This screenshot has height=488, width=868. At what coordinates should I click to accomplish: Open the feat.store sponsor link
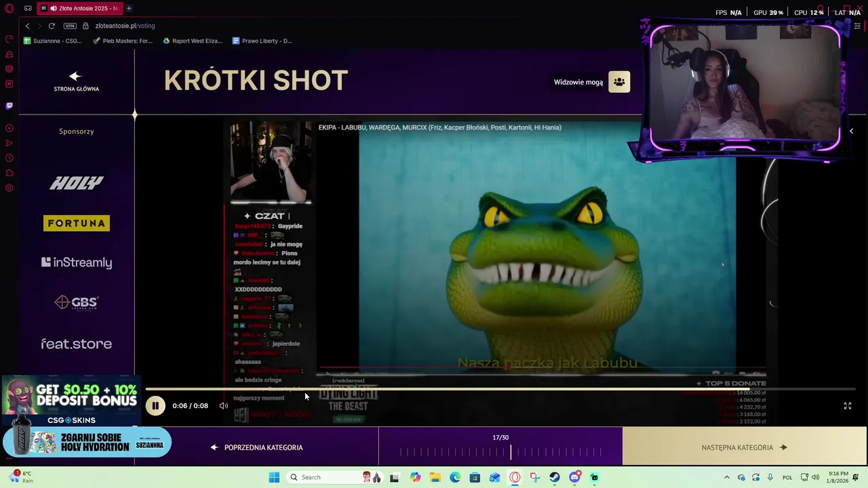(77, 344)
